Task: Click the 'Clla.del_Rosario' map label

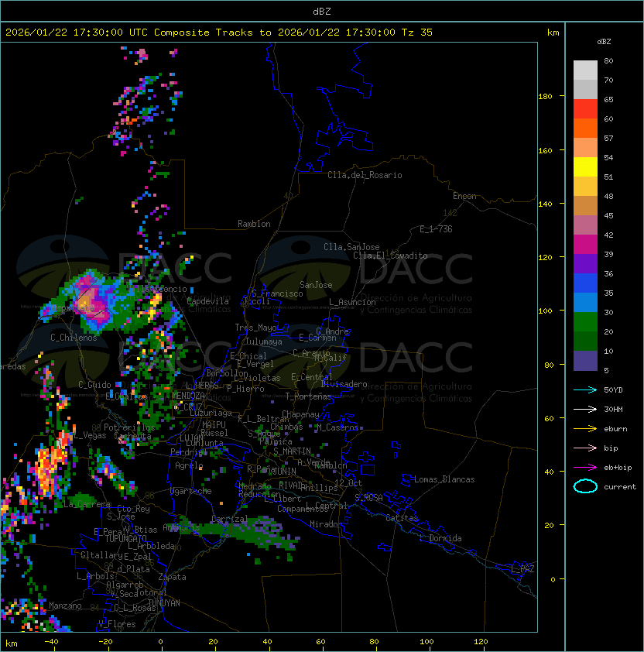Action: click(365, 175)
